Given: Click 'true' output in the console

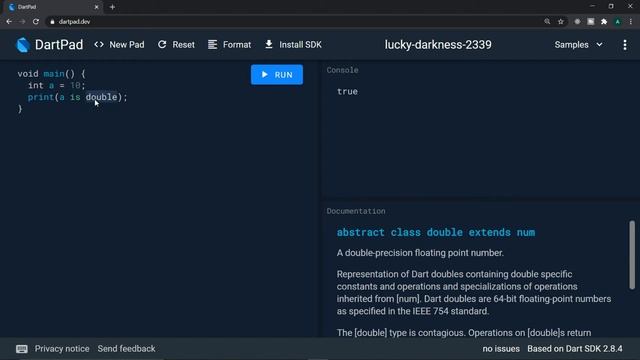Looking at the screenshot, I should coord(347,91).
